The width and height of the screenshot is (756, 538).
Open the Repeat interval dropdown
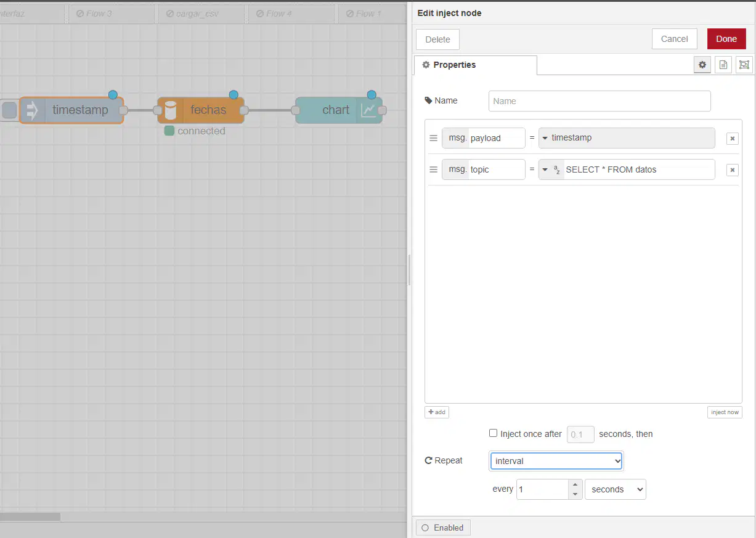(556, 461)
